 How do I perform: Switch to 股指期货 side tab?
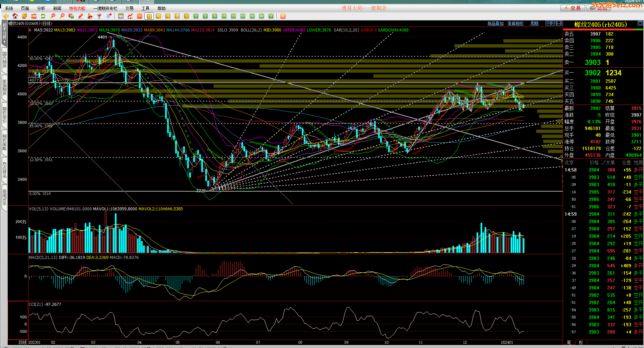point(4,88)
